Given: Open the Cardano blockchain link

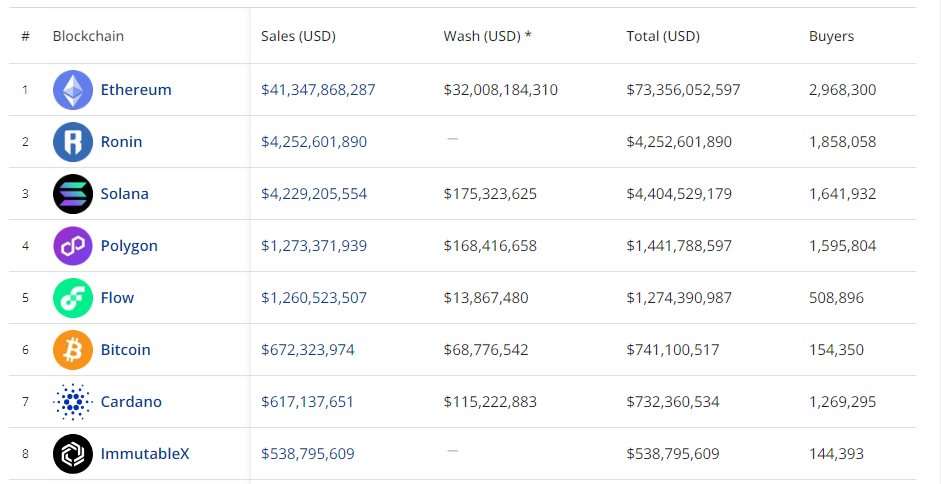Looking at the screenshot, I should point(131,402).
